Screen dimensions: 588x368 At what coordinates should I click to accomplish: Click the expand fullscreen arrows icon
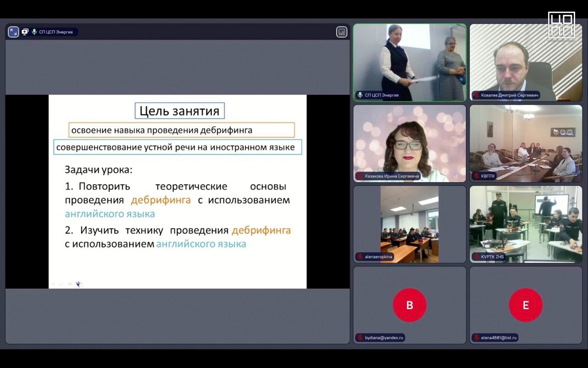click(13, 32)
